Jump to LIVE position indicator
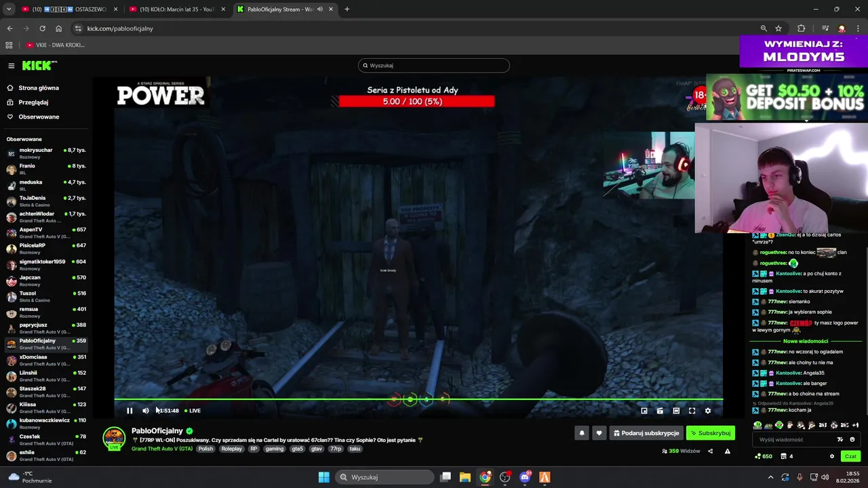The image size is (868, 488). 193,411
